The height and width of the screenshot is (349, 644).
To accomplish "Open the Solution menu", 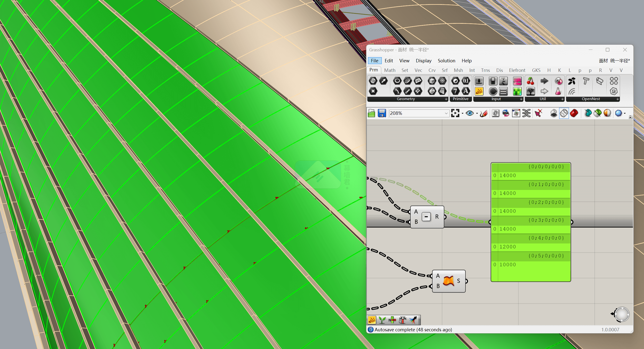I will 446,61.
